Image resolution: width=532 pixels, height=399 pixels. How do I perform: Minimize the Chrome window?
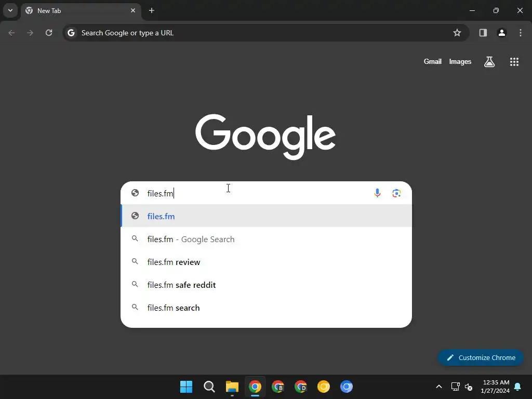point(472,10)
